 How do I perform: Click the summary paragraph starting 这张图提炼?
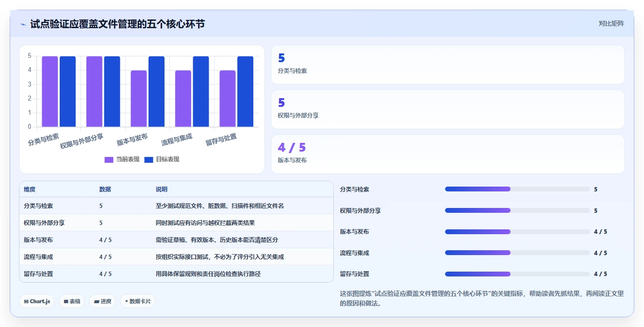482,298
